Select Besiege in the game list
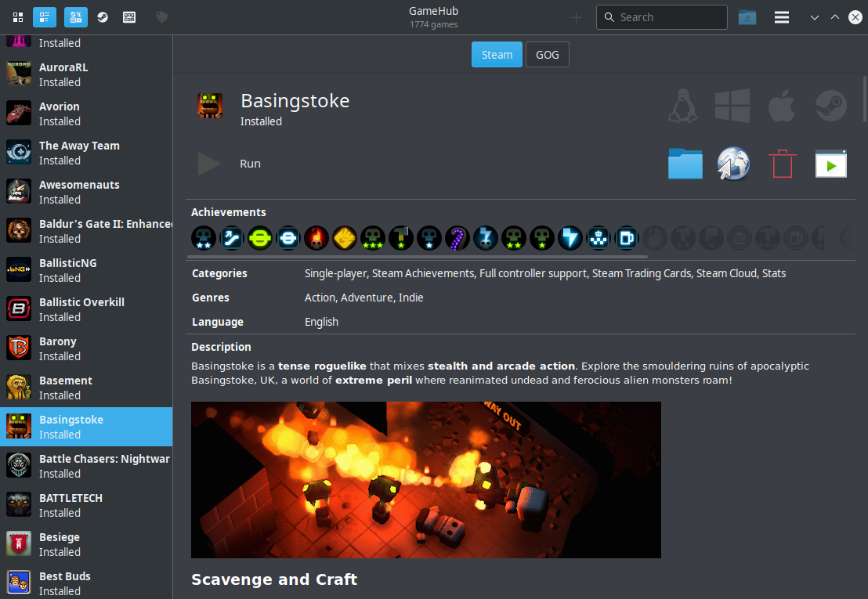The image size is (868, 599). click(x=86, y=544)
